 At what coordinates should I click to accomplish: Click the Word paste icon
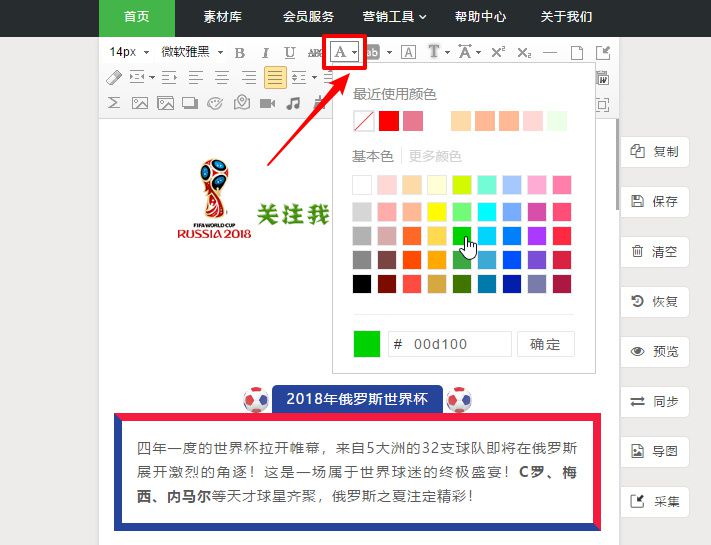pyautogui.click(x=602, y=78)
